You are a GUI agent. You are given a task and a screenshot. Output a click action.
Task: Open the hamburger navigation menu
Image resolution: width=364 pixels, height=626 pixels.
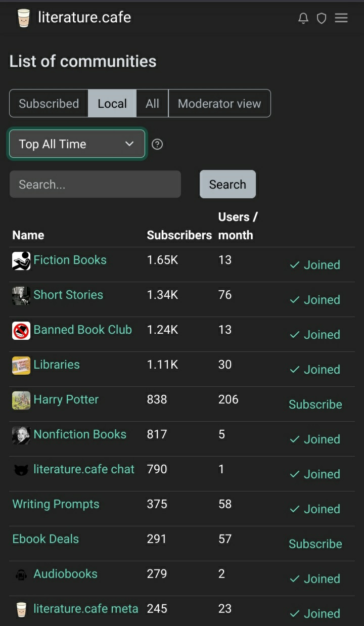(341, 18)
